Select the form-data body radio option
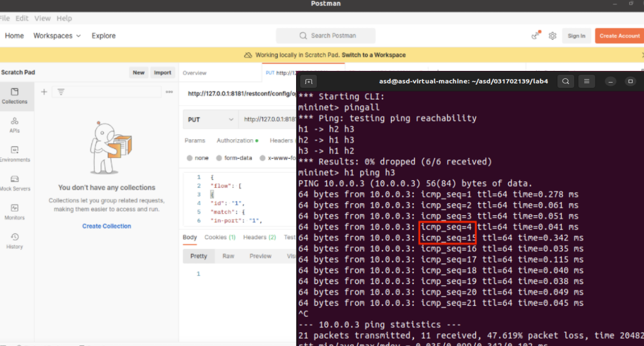Screen dimensions: 644x346 pyautogui.click(x=233, y=158)
